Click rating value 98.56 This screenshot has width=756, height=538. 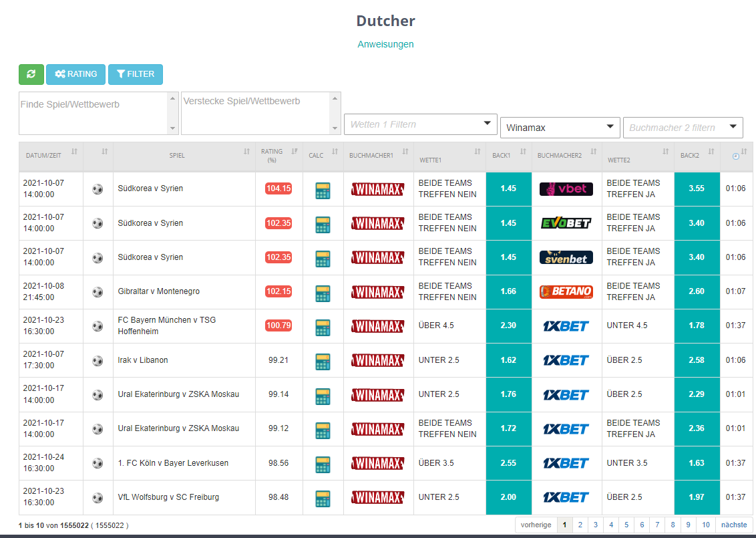[x=278, y=462]
